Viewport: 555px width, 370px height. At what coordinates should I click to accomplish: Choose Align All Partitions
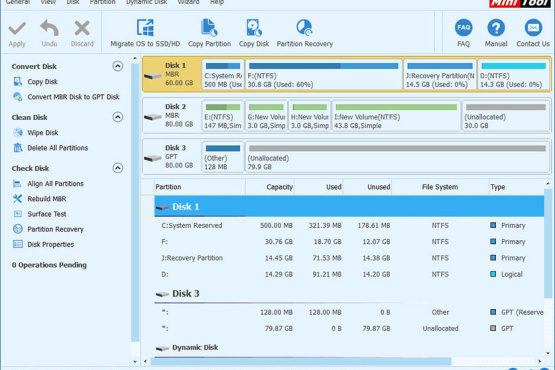pos(56,184)
